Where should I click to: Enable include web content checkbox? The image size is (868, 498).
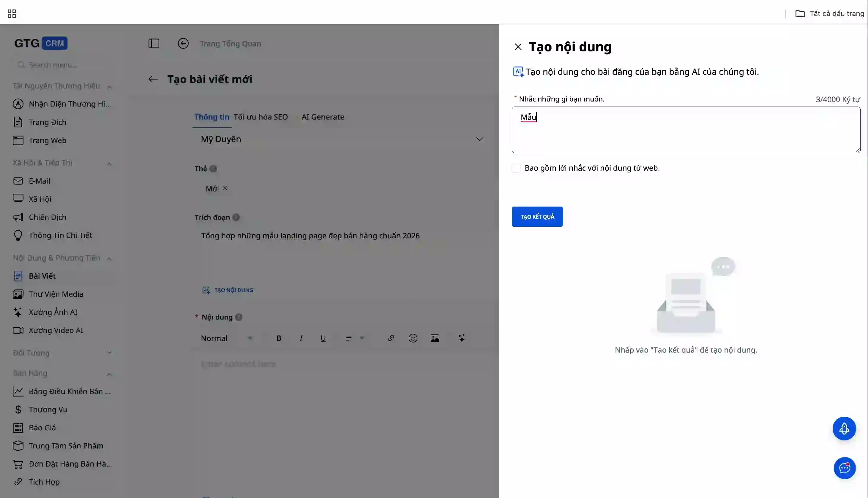pos(516,168)
